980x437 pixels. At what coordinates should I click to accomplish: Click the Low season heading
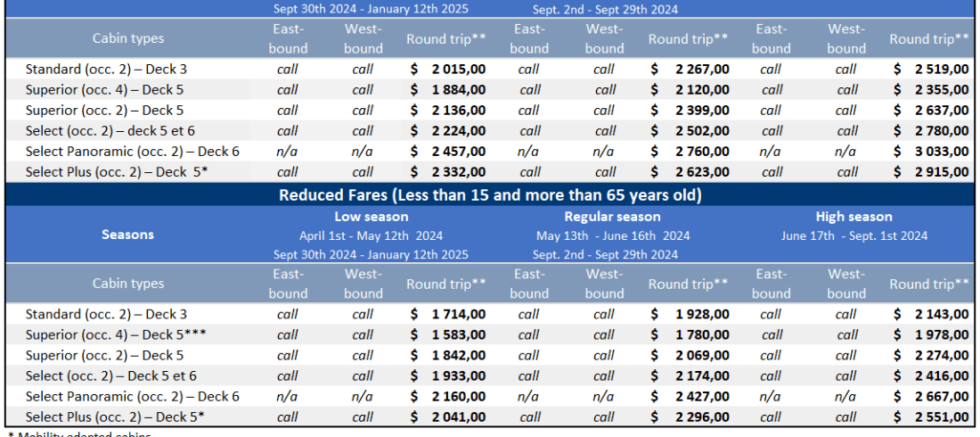372,217
